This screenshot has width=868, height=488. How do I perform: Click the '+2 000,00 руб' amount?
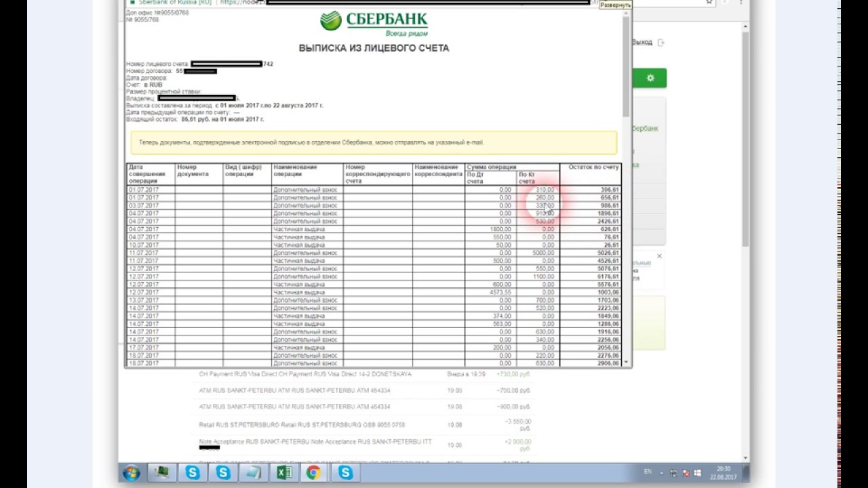(516, 445)
